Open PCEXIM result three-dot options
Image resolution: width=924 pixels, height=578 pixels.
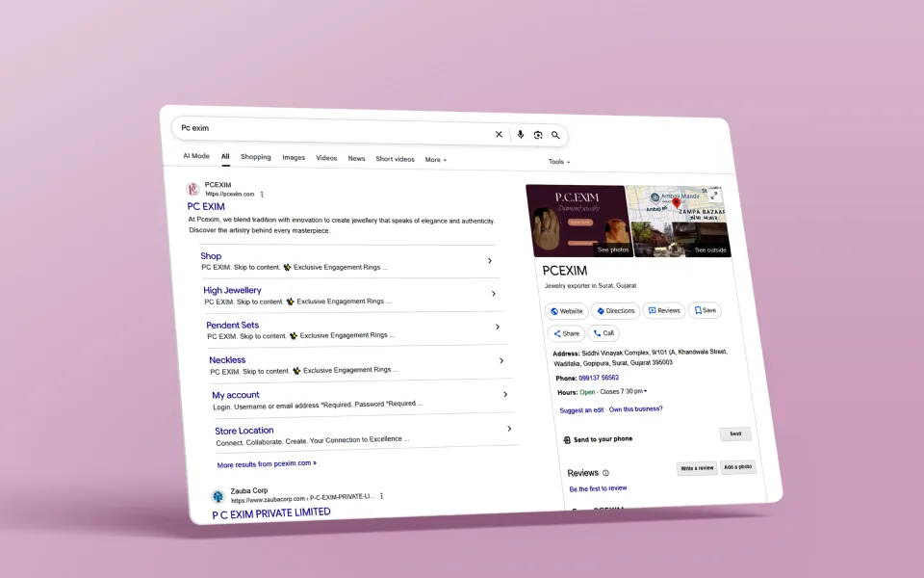(262, 194)
